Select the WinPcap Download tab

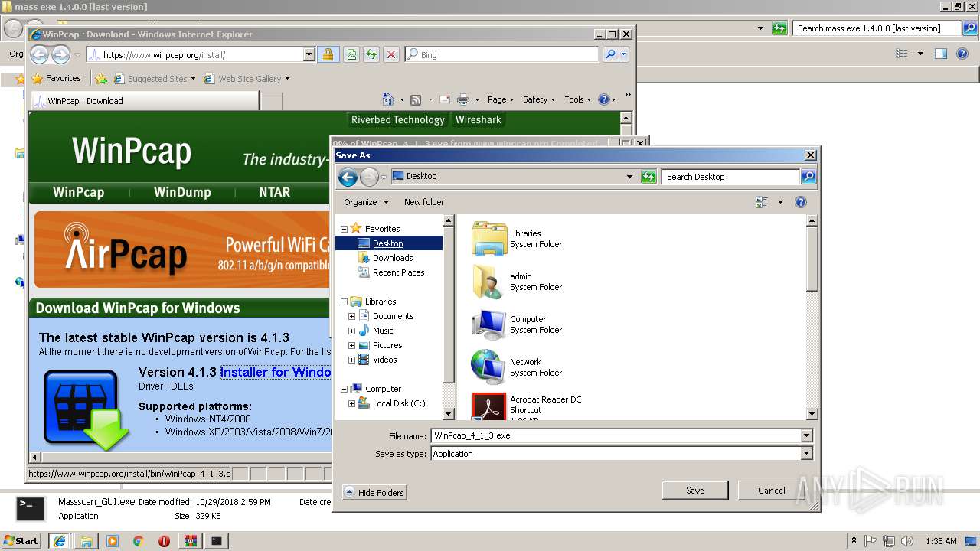pyautogui.click(x=145, y=100)
